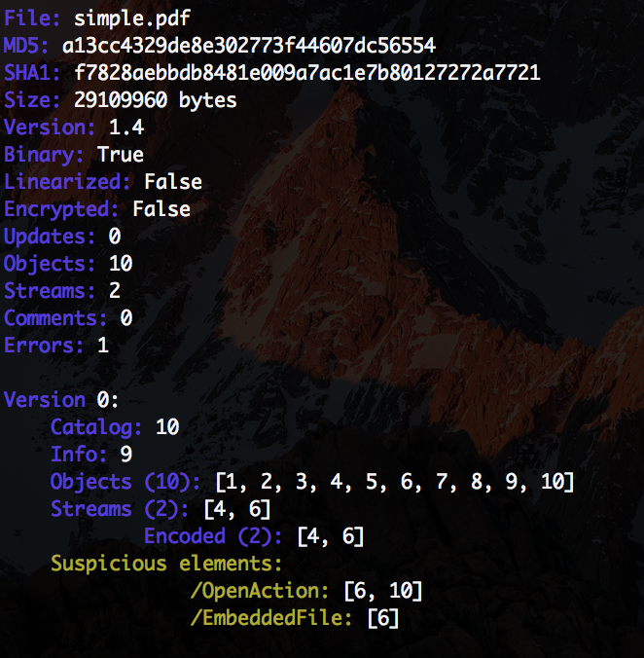Click the SHA1 hash value

click(x=306, y=73)
